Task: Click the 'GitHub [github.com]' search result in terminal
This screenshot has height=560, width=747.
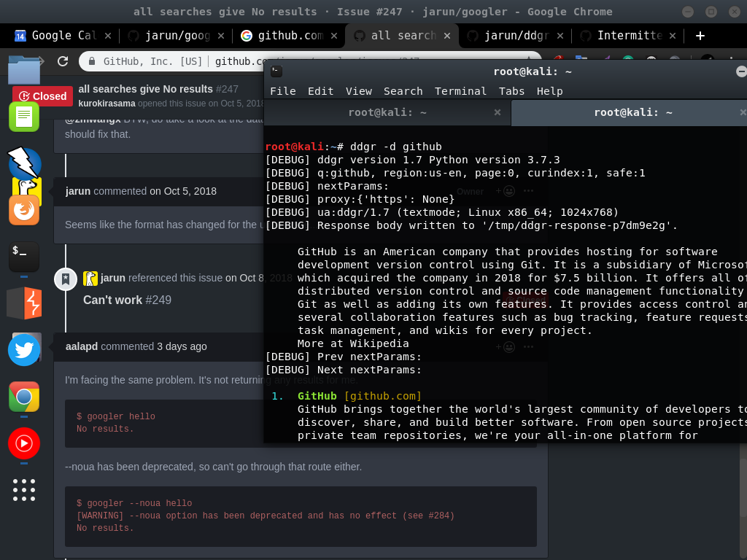Action: click(x=359, y=396)
